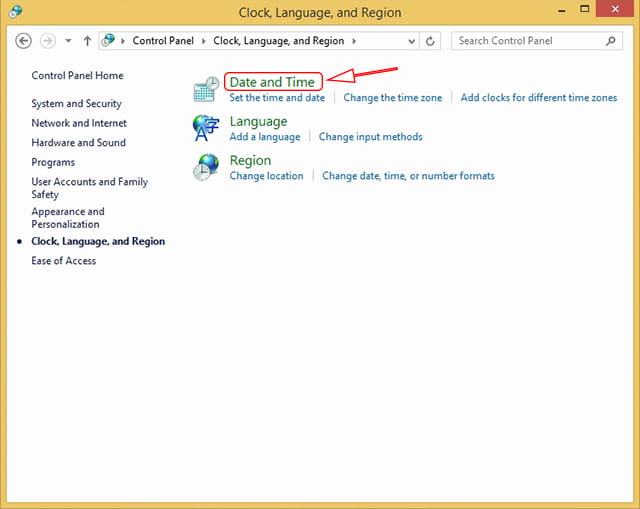Screen dimensions: 640x509
Task: Open Hardware and Sound category
Action: [x=78, y=143]
